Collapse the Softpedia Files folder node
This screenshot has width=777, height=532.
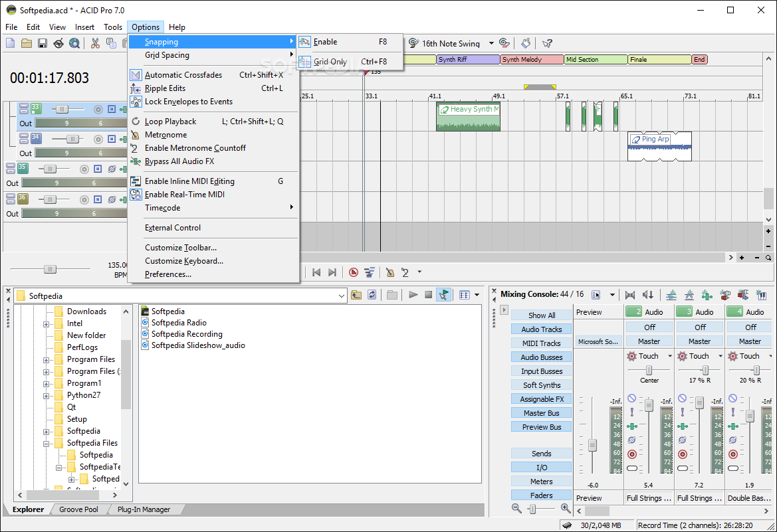pyautogui.click(x=46, y=444)
